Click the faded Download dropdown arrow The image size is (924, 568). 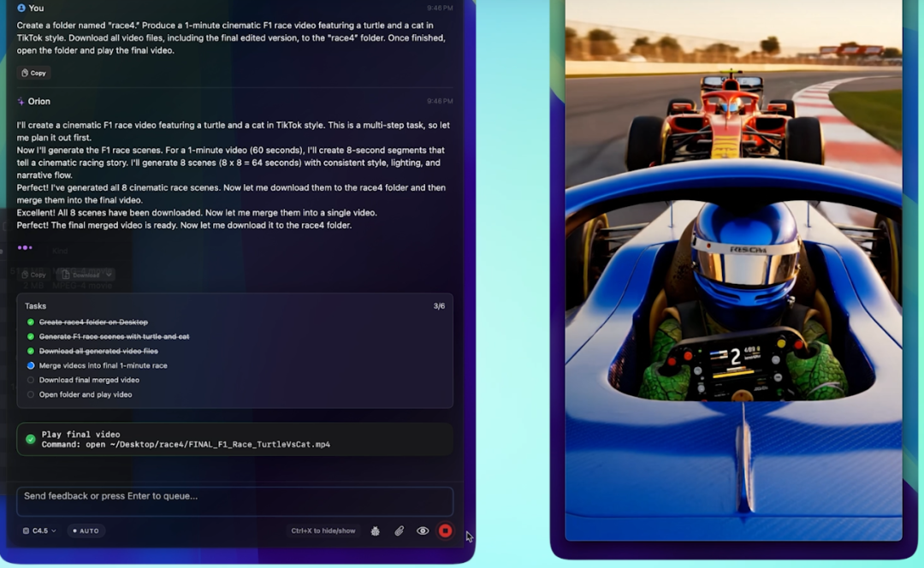coord(109,275)
